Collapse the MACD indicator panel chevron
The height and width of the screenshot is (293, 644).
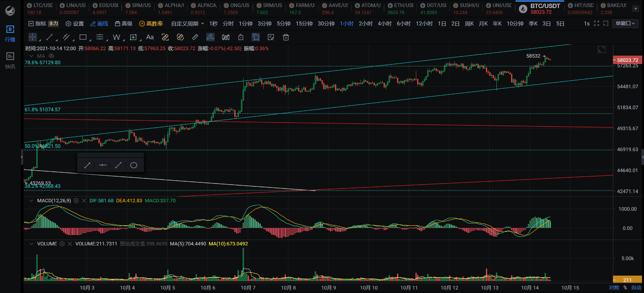[31, 200]
